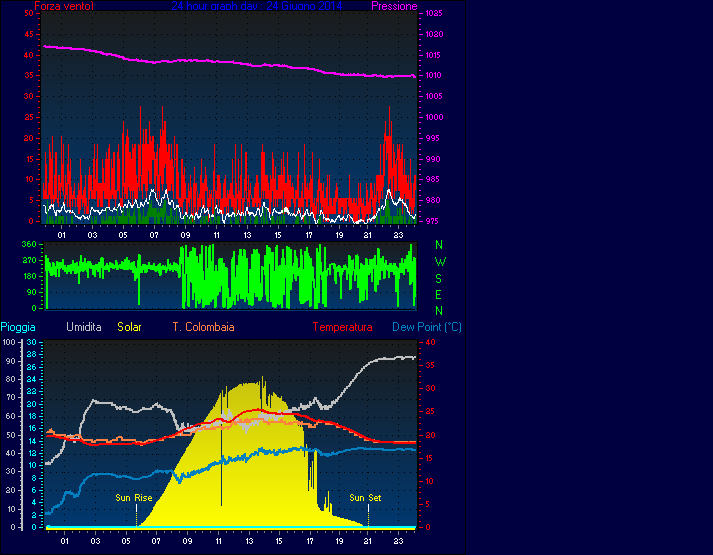Click the 995 pressure axis value
This screenshot has height=555, width=713.
(432, 138)
